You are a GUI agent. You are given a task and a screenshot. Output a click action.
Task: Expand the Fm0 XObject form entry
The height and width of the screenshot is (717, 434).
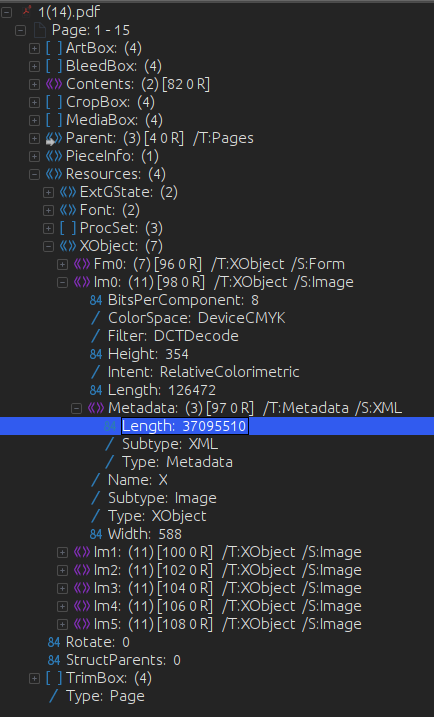pyautogui.click(x=62, y=264)
